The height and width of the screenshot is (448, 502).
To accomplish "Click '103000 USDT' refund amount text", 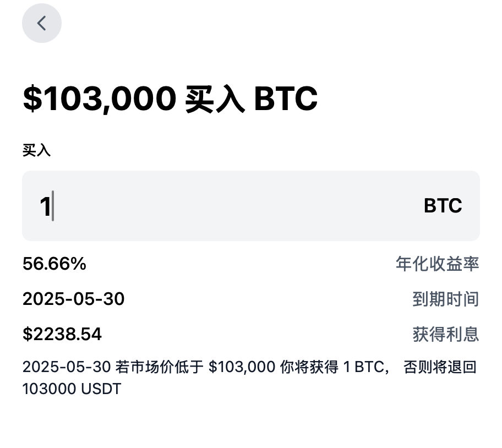I will (72, 389).
